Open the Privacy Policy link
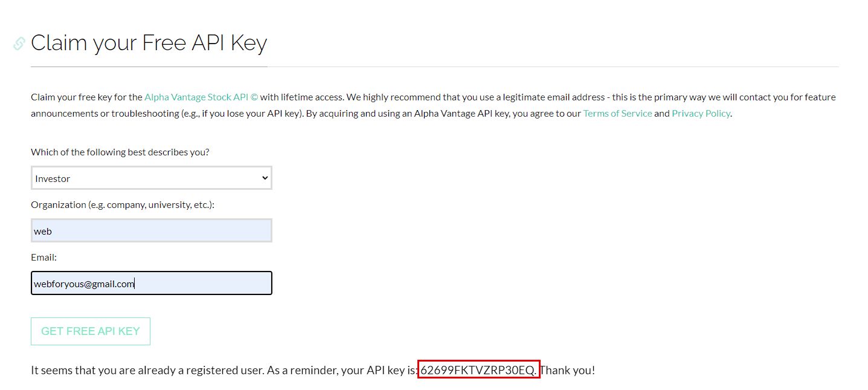 coord(701,113)
